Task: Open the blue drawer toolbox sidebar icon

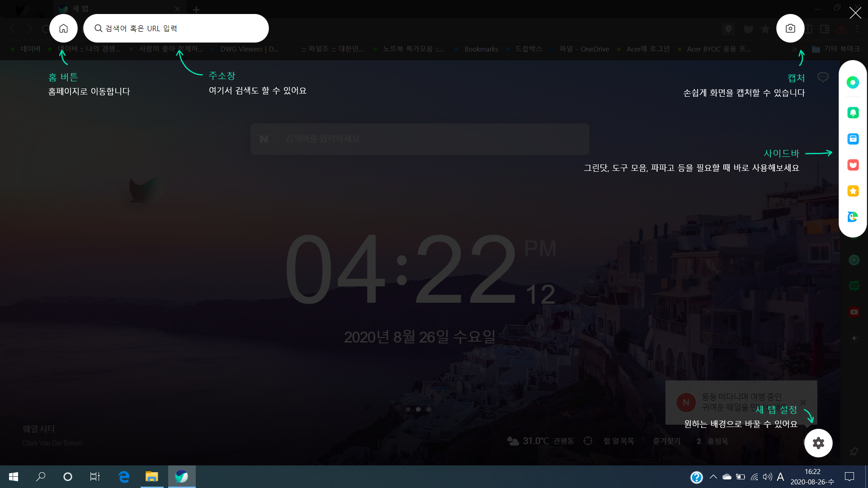Action: pos(853,139)
